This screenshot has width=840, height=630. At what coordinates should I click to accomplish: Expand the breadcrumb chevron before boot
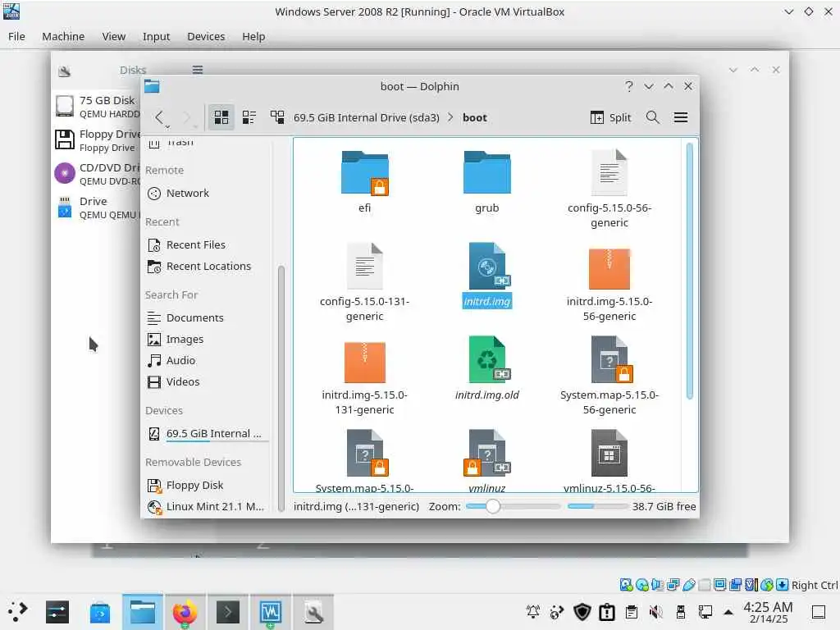tap(450, 117)
